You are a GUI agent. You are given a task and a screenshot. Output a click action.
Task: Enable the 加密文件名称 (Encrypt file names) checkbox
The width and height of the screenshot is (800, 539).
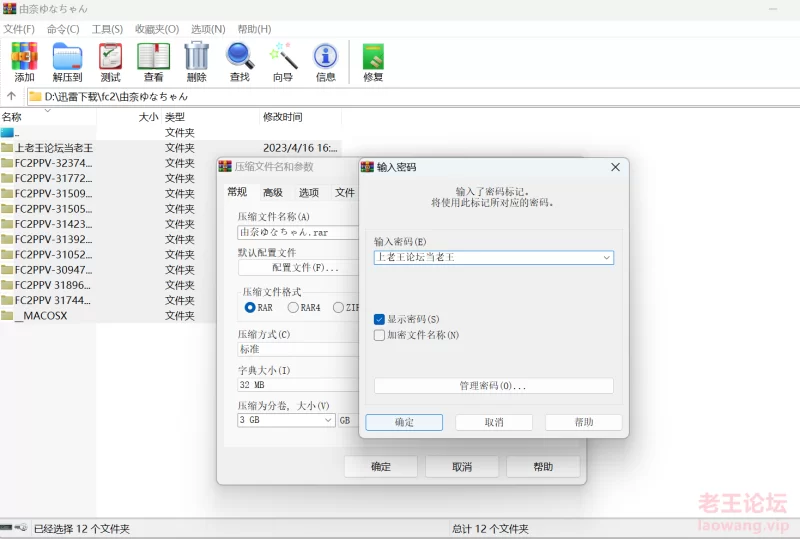379,335
